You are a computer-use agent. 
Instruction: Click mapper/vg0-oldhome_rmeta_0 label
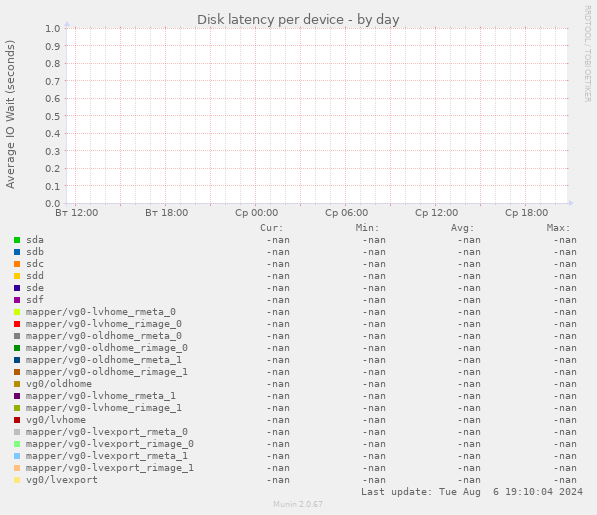tap(104, 336)
